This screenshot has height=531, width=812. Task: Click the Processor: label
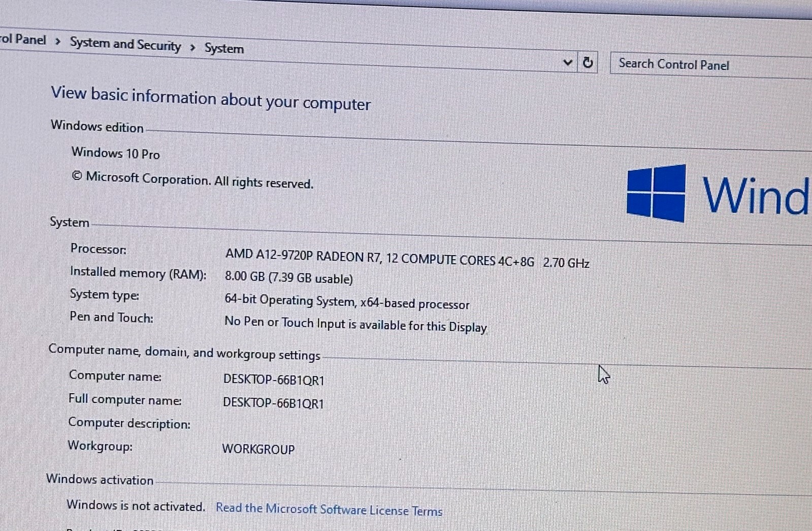tap(99, 248)
